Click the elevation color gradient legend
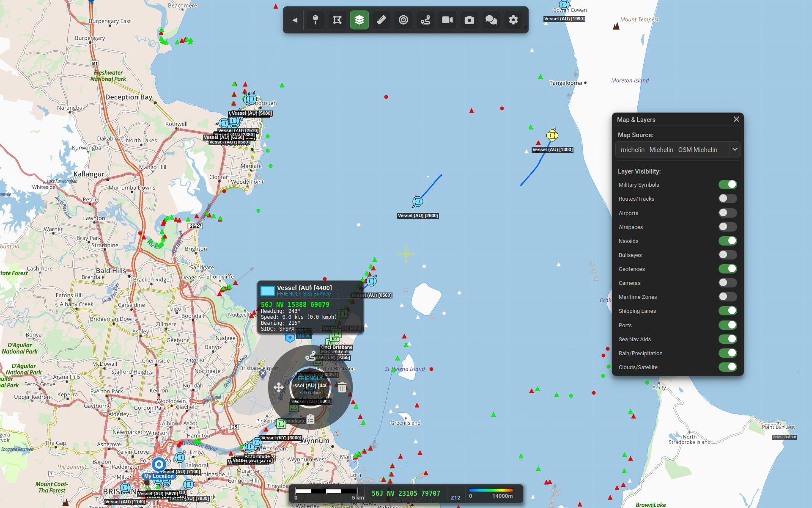The width and height of the screenshot is (812, 508). coord(491,490)
